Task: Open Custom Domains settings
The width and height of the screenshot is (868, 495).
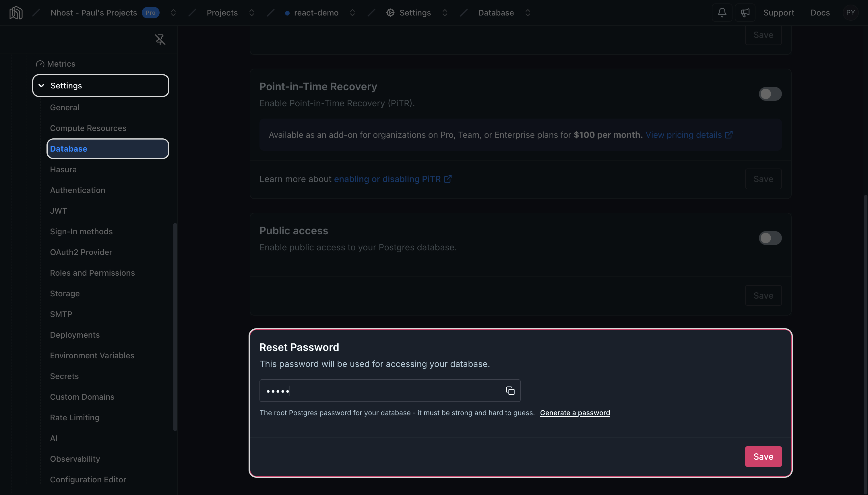Action: 82,397
